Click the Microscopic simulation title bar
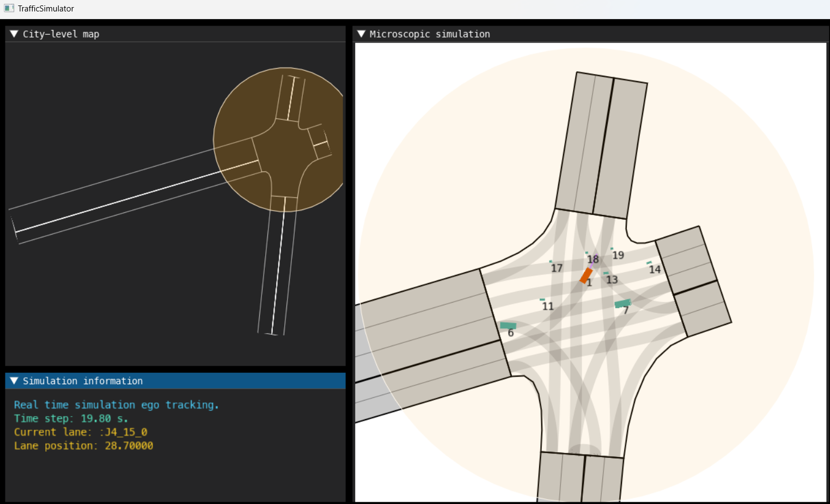Viewport: 830px width, 504px height. tap(590, 34)
